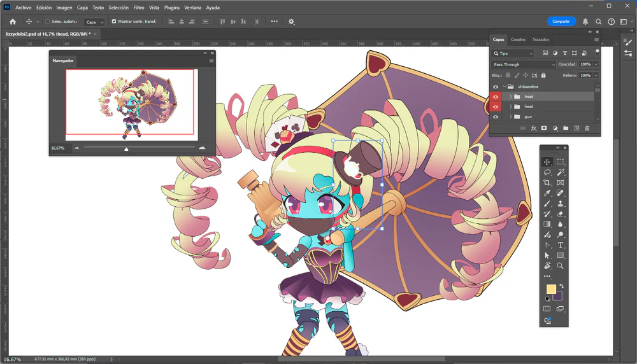
Task: Click Create new group folder icon
Action: tap(566, 129)
